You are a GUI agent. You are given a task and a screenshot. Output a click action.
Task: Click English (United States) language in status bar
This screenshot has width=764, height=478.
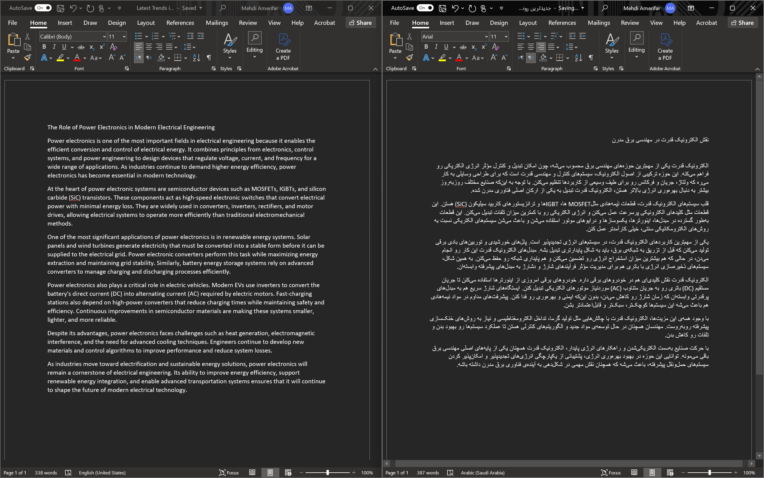[x=102, y=473]
